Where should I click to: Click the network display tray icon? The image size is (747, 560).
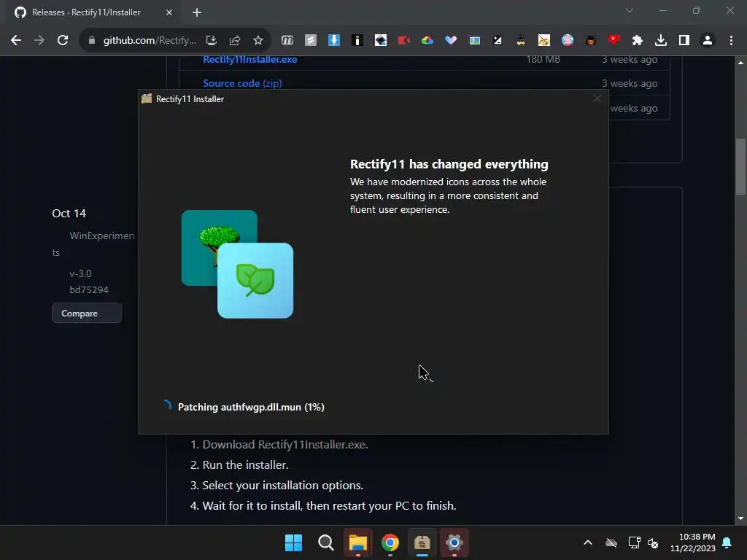634,542
